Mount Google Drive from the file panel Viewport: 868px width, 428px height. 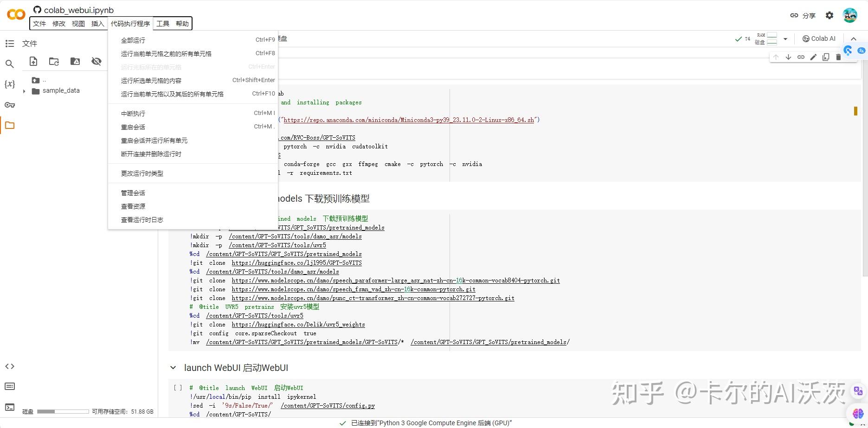tap(75, 61)
